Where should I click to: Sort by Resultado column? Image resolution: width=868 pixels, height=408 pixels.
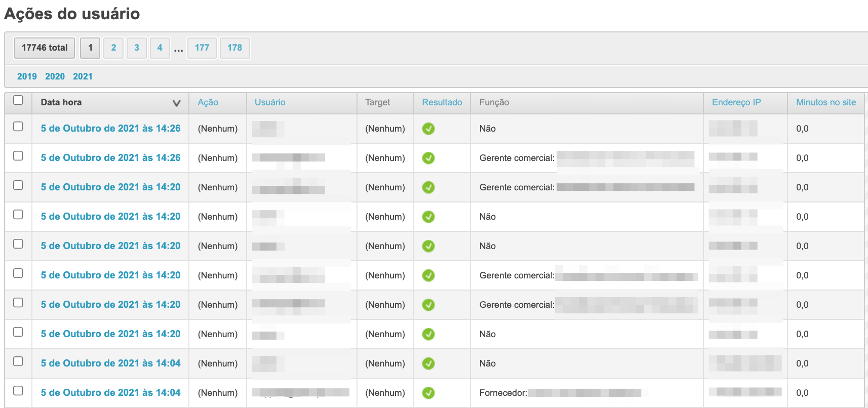[x=442, y=102]
